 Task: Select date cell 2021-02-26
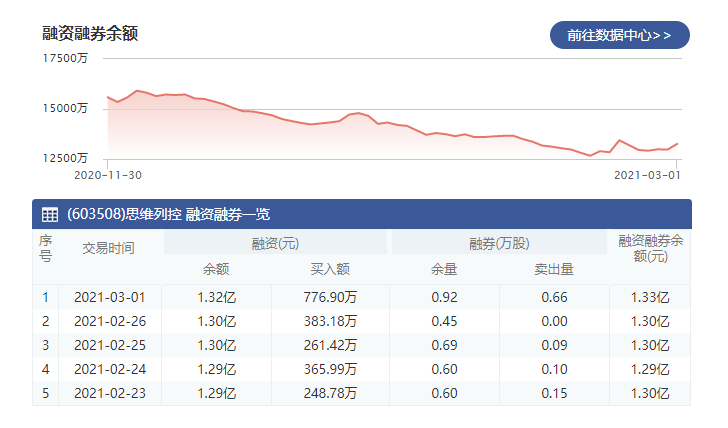point(110,321)
